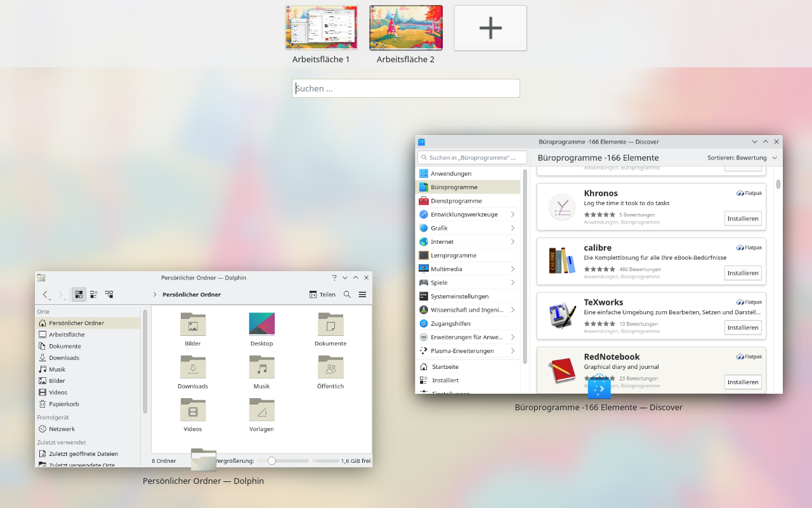Install TeXworks with its Installieren button
The height and width of the screenshot is (508, 812).
(743, 328)
